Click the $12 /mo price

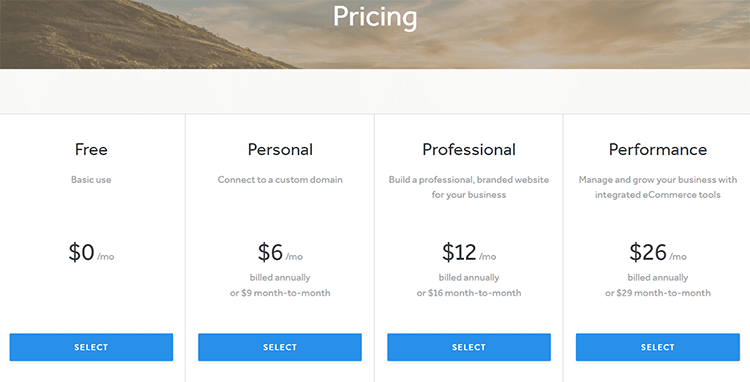(469, 252)
